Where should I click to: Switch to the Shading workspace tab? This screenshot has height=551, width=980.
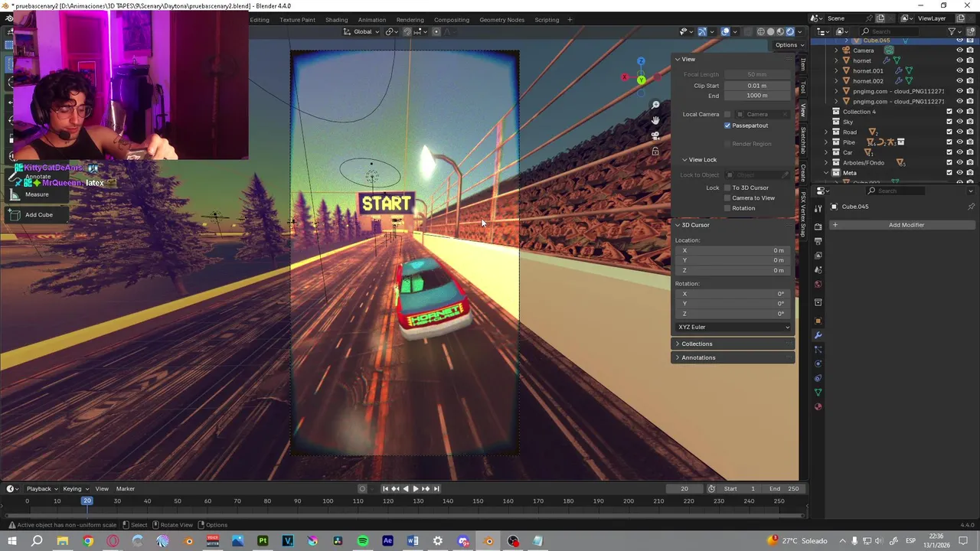336,20
